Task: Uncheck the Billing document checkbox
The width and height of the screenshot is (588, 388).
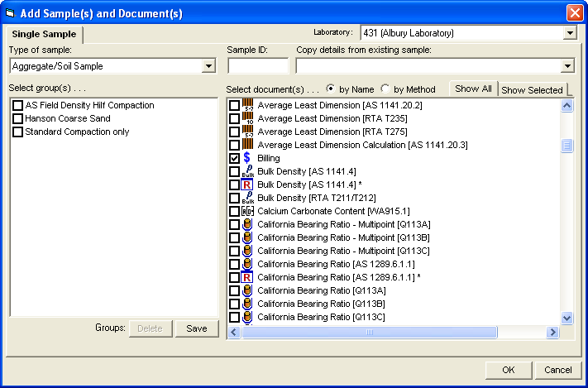Action: (235, 158)
